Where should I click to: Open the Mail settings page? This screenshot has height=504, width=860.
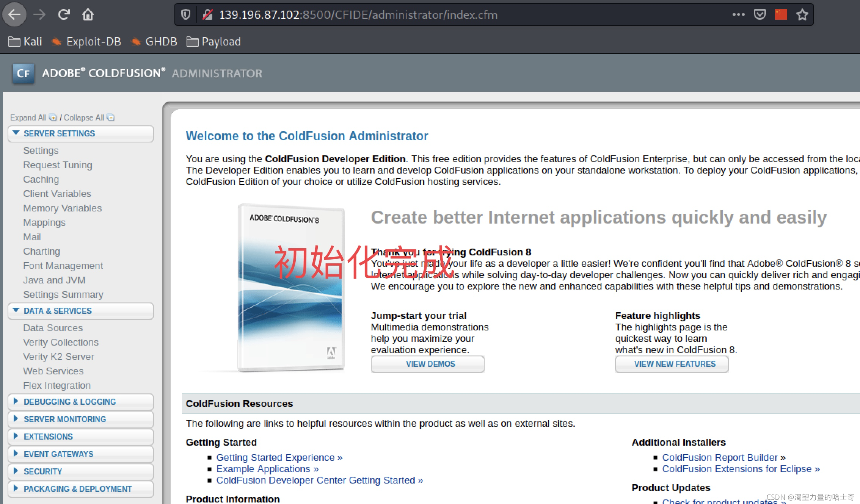(x=32, y=237)
